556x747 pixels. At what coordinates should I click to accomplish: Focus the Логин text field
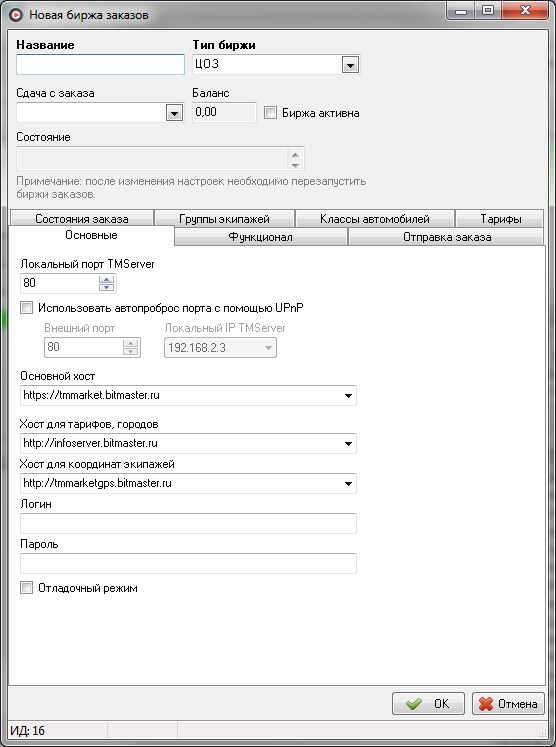[x=188, y=524]
